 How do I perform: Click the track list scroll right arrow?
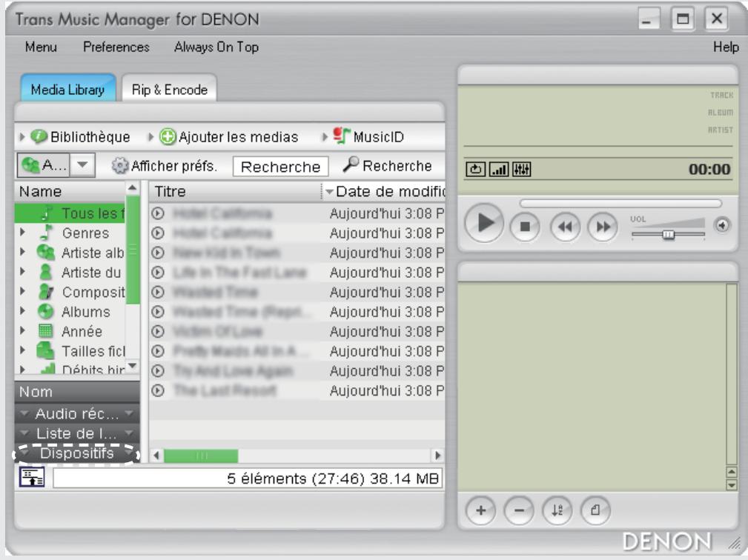point(437,456)
